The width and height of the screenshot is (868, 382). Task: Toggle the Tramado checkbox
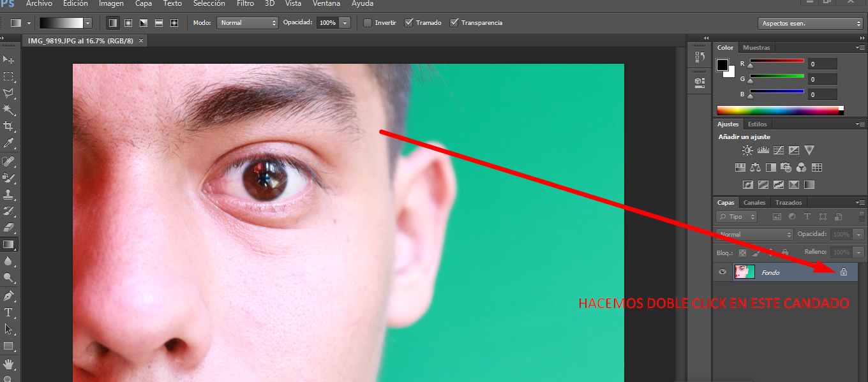pos(408,23)
